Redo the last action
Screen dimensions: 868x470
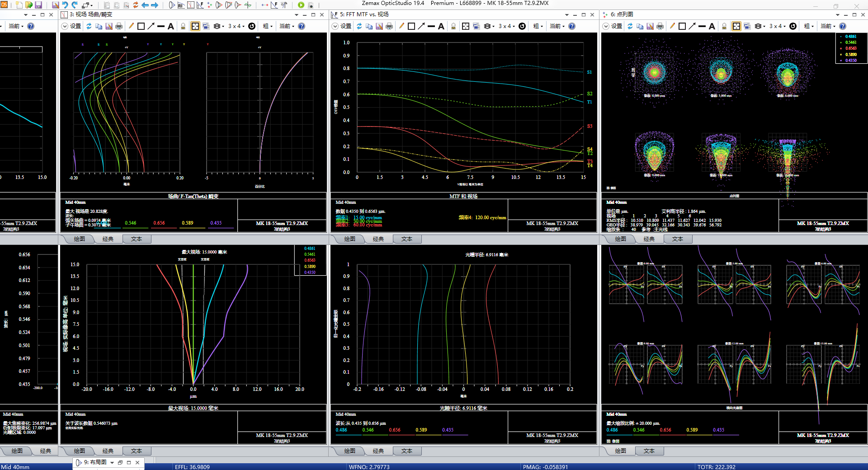(75, 5)
